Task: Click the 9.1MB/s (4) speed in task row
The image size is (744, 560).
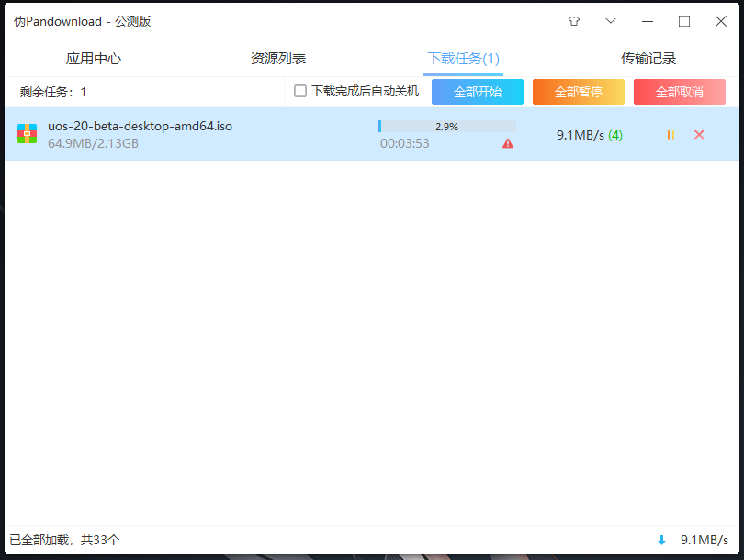Action: click(x=590, y=136)
